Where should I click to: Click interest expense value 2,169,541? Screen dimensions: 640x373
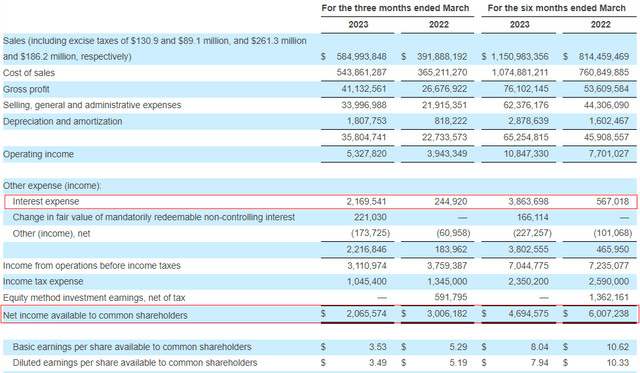click(x=367, y=202)
